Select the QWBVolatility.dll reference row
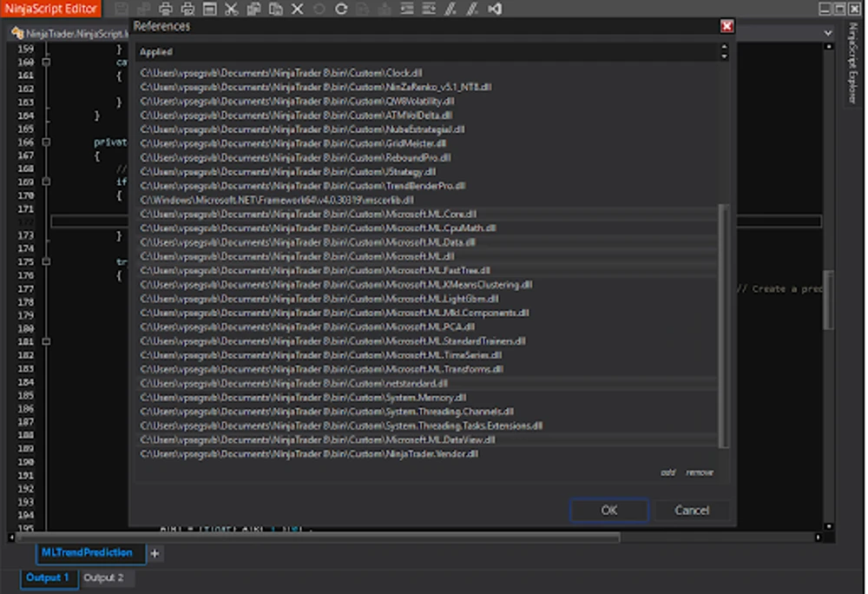The height and width of the screenshot is (594, 868). (x=426, y=102)
